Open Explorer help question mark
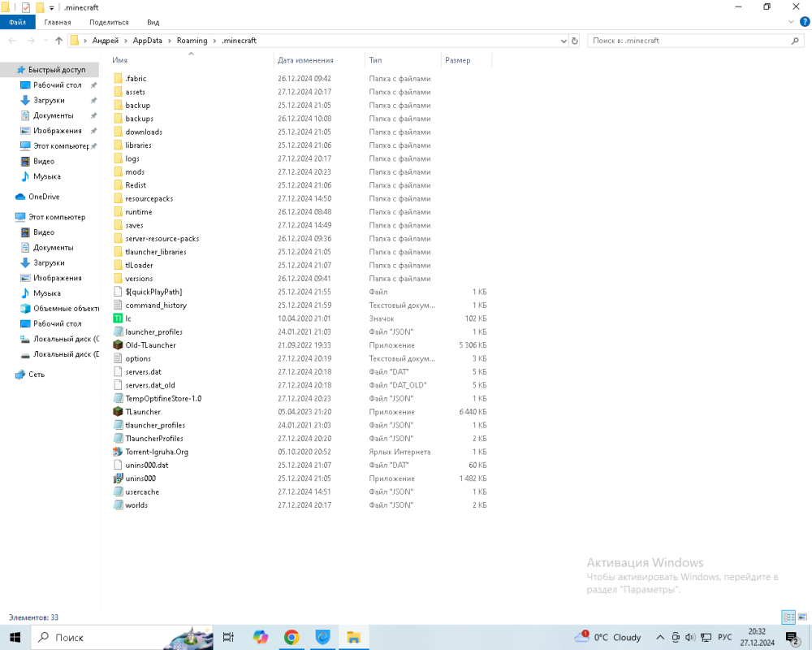The height and width of the screenshot is (650, 812). tap(805, 22)
